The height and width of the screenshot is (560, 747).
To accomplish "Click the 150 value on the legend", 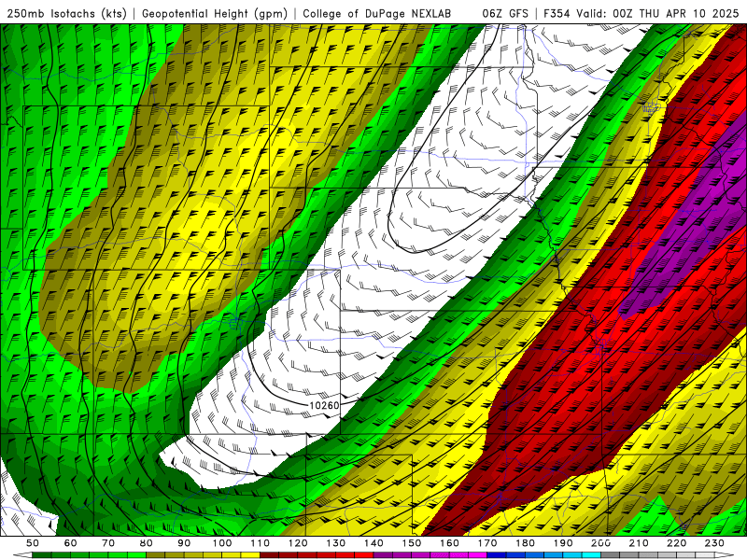I will pyautogui.click(x=412, y=543).
